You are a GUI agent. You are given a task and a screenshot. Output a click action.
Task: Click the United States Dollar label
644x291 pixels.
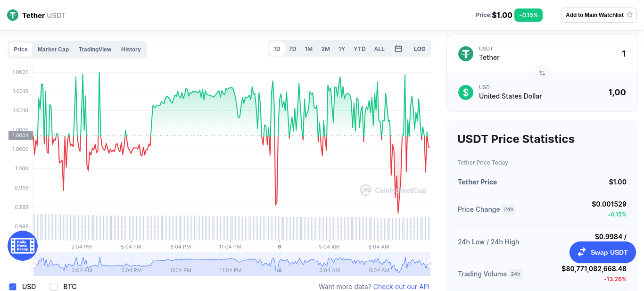[510, 96]
